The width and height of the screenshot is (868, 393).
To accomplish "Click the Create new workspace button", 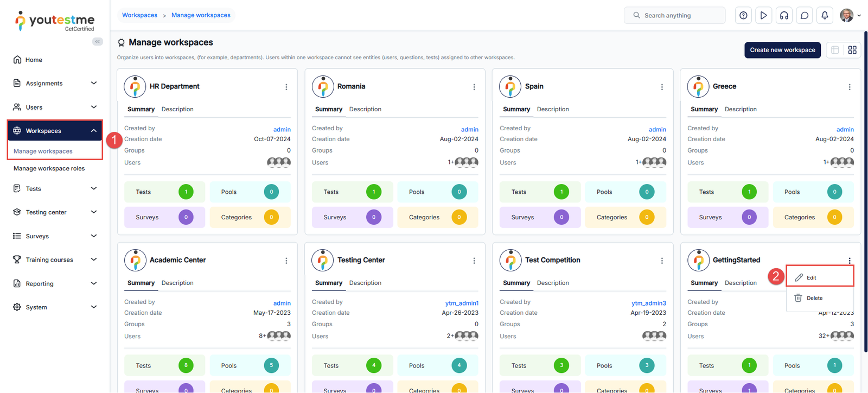I will point(782,50).
